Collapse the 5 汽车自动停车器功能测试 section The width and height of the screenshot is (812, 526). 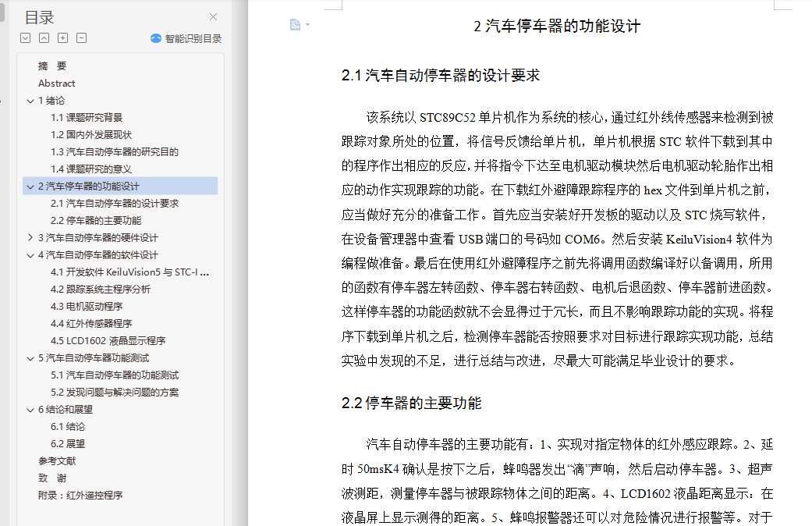click(30, 359)
